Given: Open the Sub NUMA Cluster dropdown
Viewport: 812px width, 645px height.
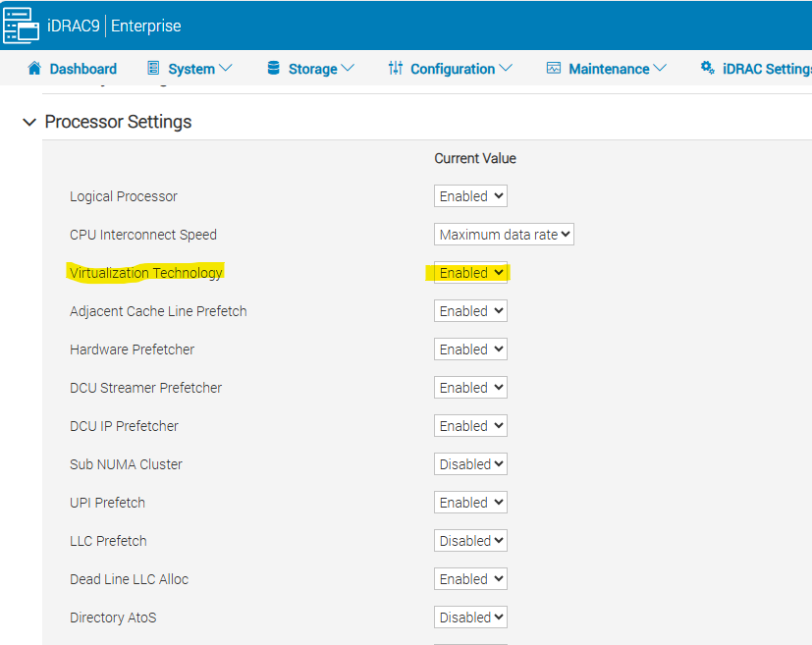Looking at the screenshot, I should click(469, 463).
